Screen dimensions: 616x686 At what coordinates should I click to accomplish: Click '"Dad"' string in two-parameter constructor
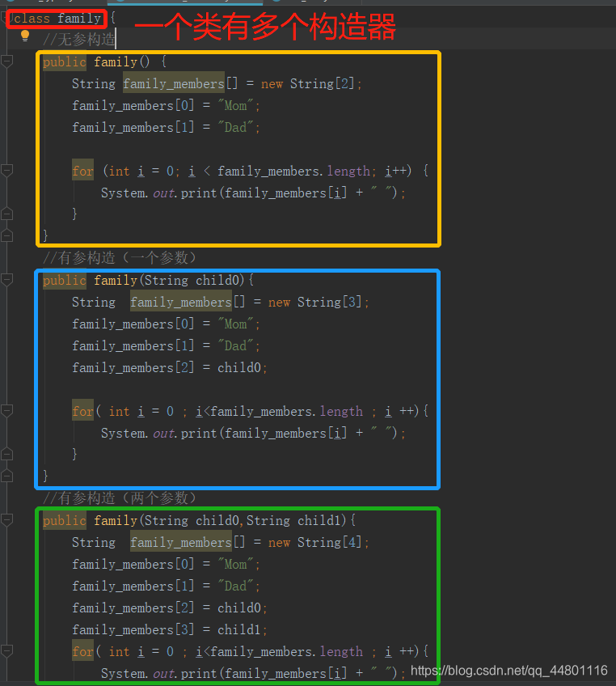click(236, 586)
